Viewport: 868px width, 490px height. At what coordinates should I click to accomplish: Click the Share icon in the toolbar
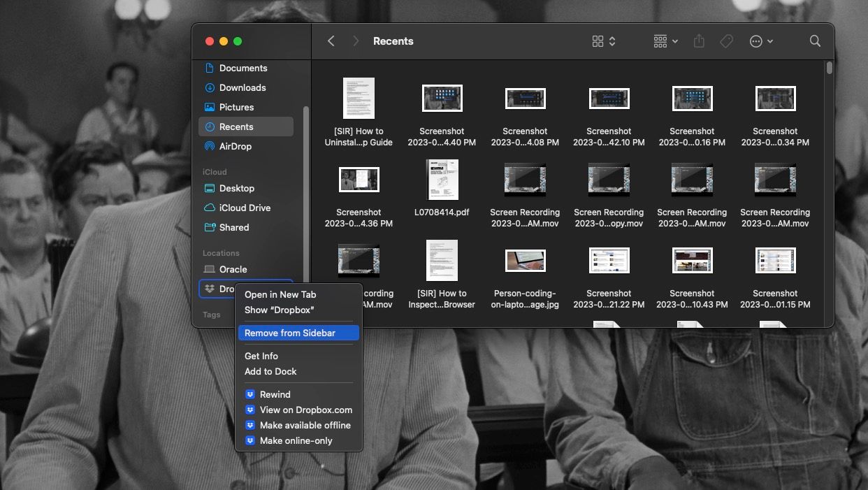(x=698, y=41)
